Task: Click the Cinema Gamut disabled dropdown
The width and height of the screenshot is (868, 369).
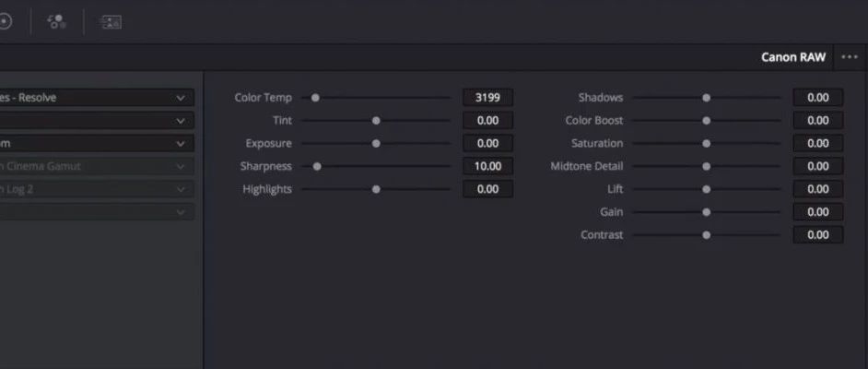Action: 97,166
